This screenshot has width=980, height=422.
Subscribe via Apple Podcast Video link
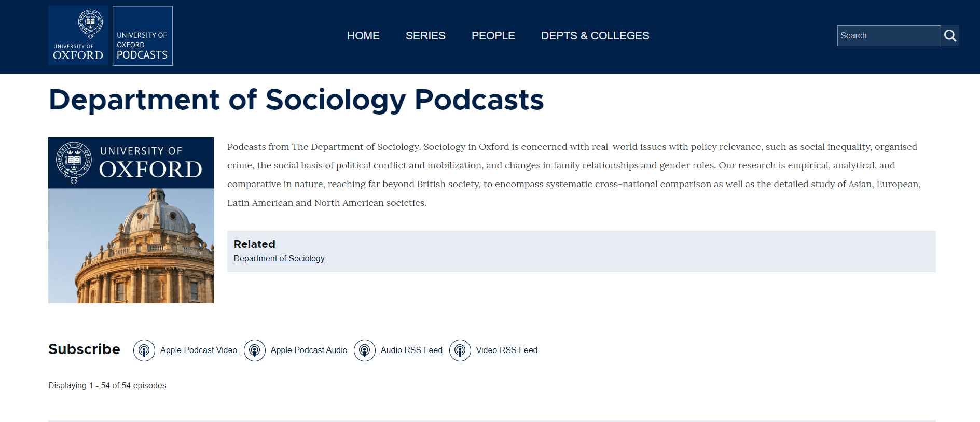[199, 350]
